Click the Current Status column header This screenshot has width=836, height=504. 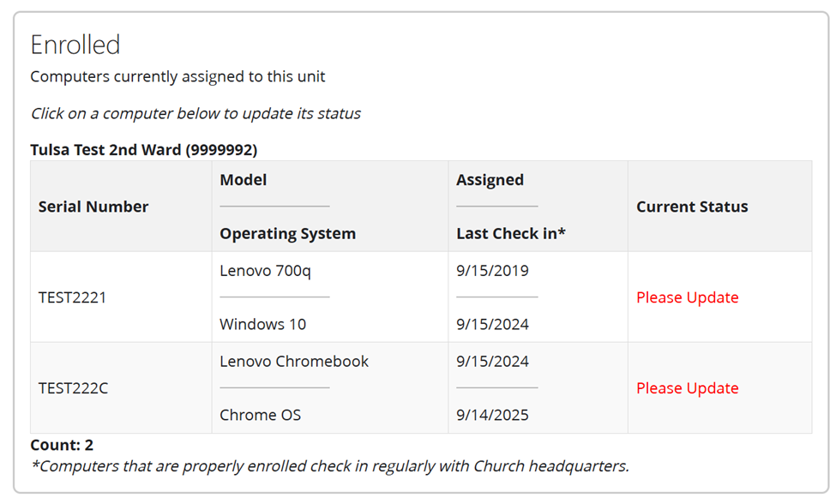[x=692, y=207]
